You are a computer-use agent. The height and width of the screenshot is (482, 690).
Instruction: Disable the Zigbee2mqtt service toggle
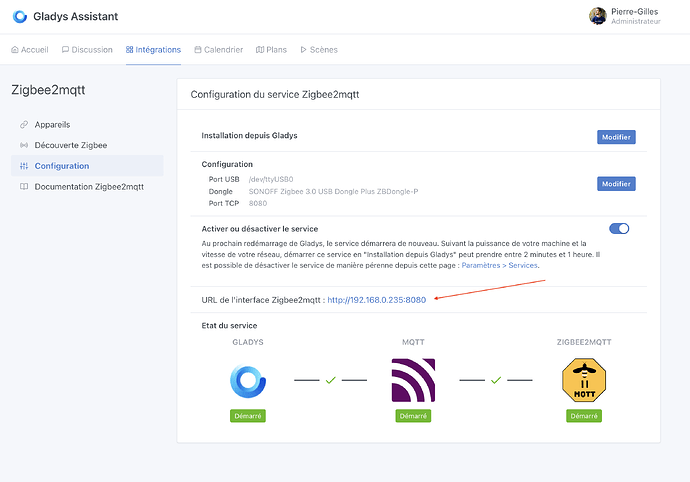click(x=619, y=228)
